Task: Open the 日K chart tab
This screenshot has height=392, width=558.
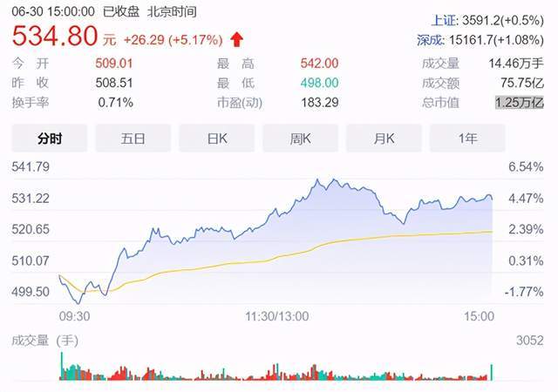Action: [x=217, y=138]
